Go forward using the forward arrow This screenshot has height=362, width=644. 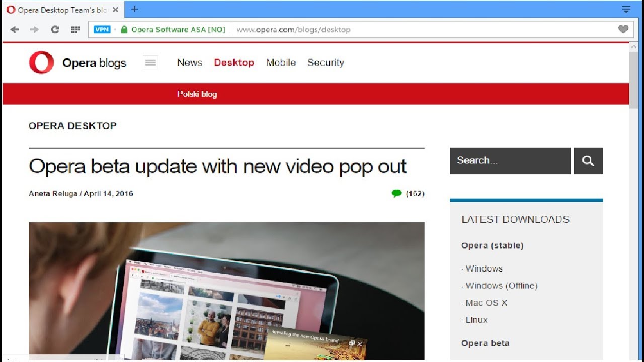tap(34, 30)
